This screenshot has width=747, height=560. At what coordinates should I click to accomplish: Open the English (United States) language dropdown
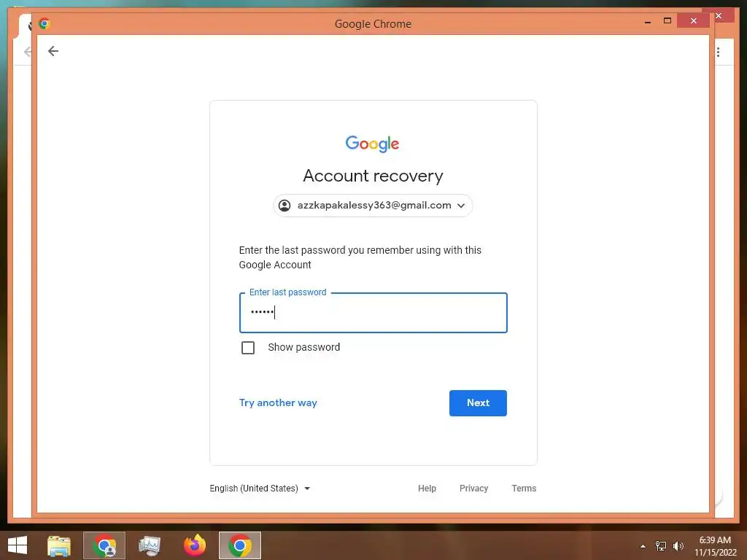pyautogui.click(x=260, y=488)
